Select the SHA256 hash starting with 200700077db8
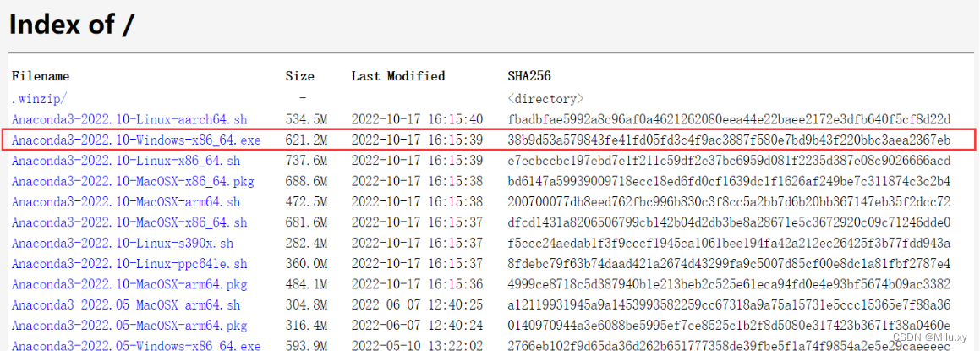This screenshot has width=980, height=351. tap(730, 202)
